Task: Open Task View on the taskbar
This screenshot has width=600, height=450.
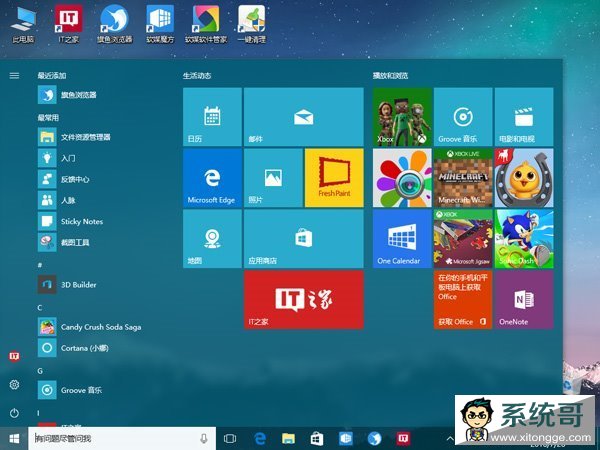Action: (x=230, y=439)
